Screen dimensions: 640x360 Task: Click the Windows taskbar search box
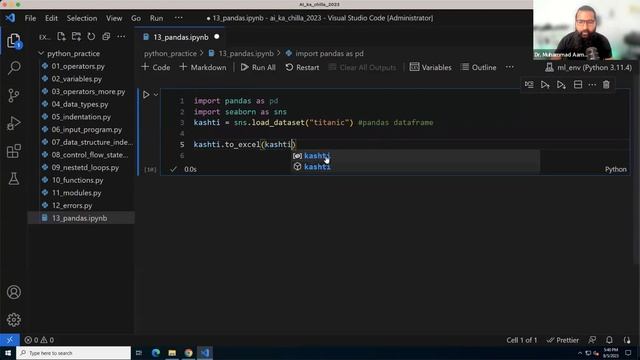(x=73, y=353)
